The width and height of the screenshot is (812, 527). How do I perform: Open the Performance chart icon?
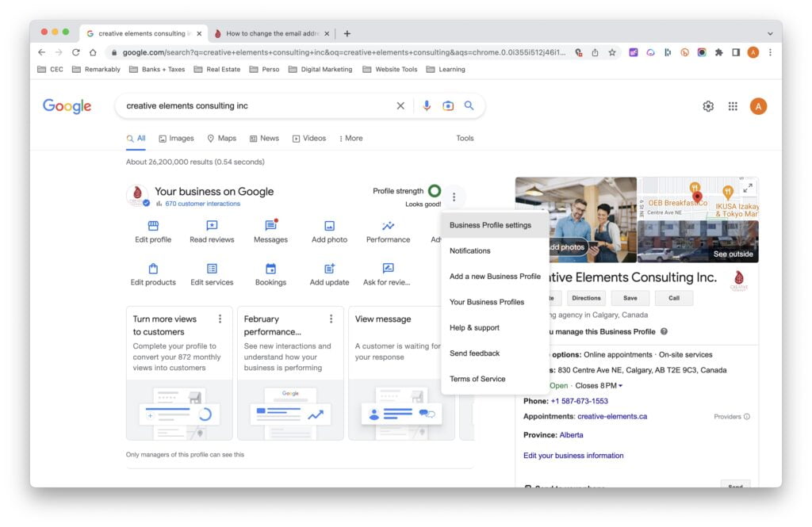point(388,226)
